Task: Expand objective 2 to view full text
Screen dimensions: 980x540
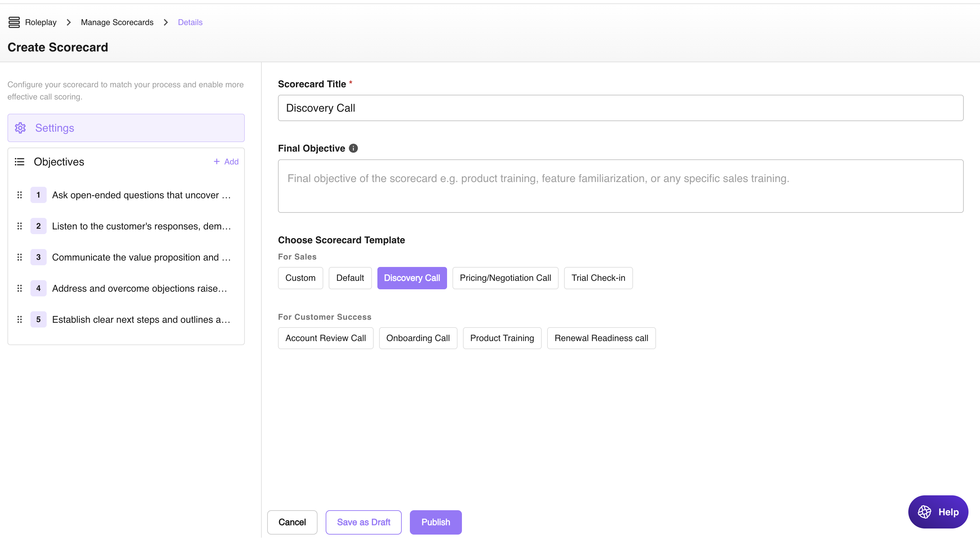Action: click(x=141, y=226)
